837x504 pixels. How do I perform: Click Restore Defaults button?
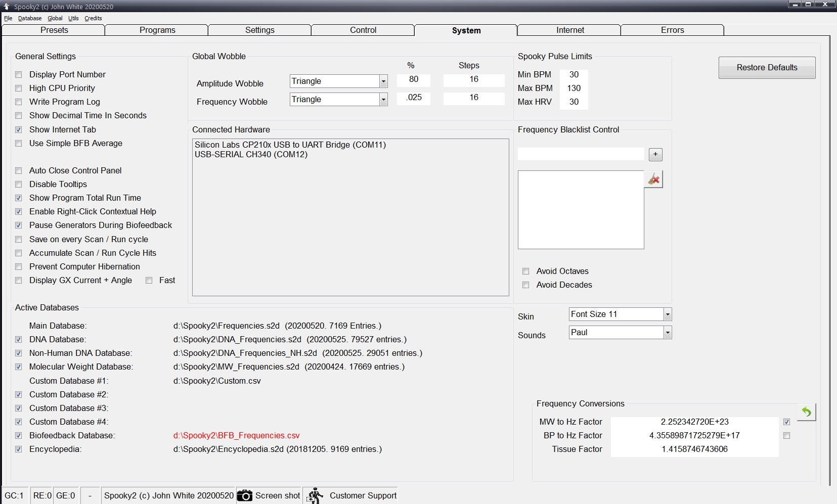767,68
